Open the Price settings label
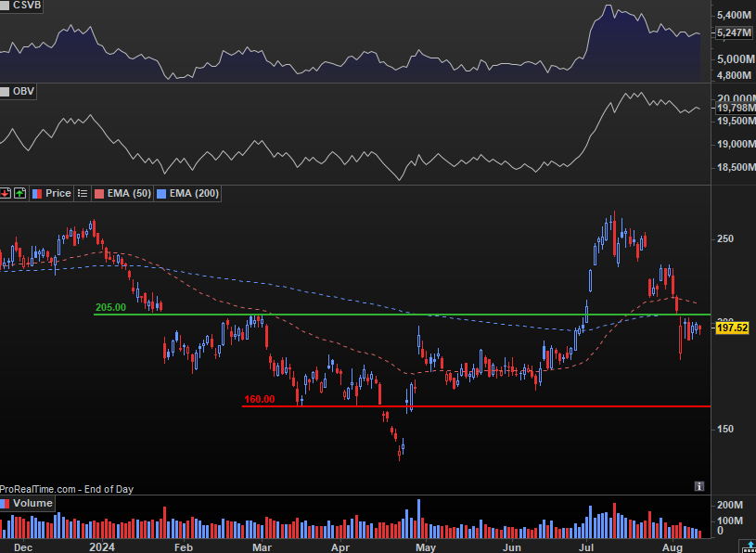This screenshot has width=756, height=553. click(x=58, y=193)
